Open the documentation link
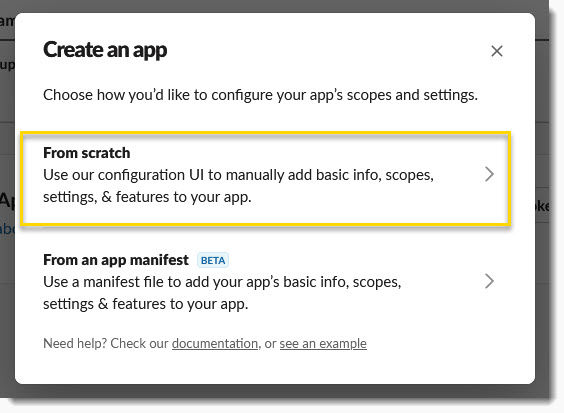 click(x=215, y=343)
